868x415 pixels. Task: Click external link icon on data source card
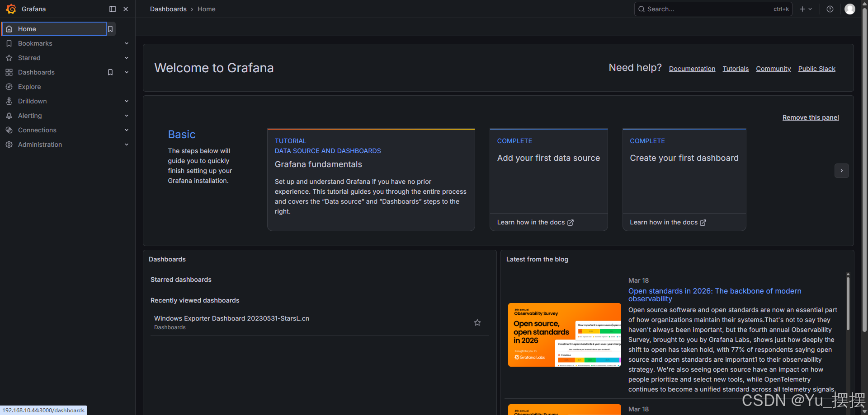pos(571,223)
